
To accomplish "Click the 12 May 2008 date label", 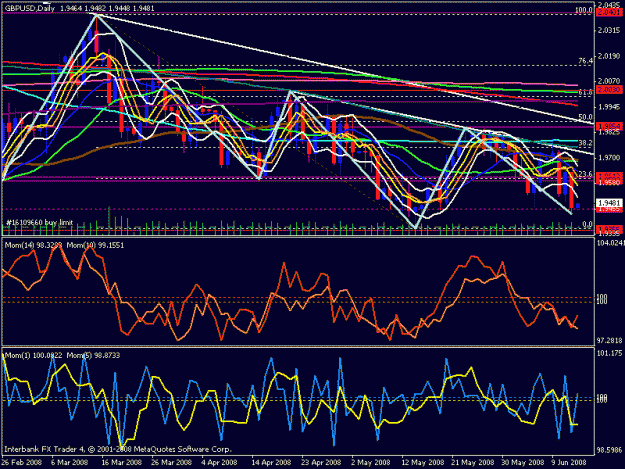I will (x=423, y=462).
